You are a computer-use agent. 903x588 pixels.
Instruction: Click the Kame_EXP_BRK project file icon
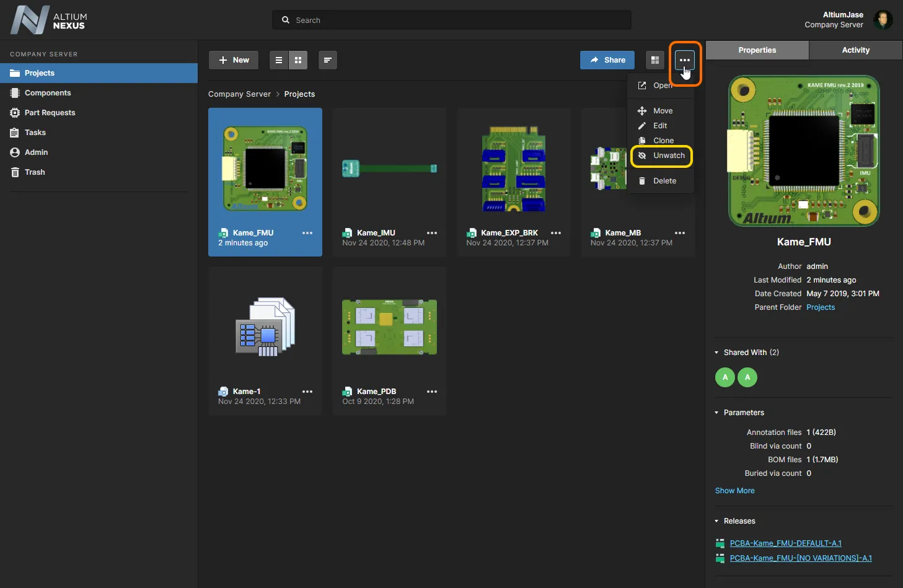471,233
